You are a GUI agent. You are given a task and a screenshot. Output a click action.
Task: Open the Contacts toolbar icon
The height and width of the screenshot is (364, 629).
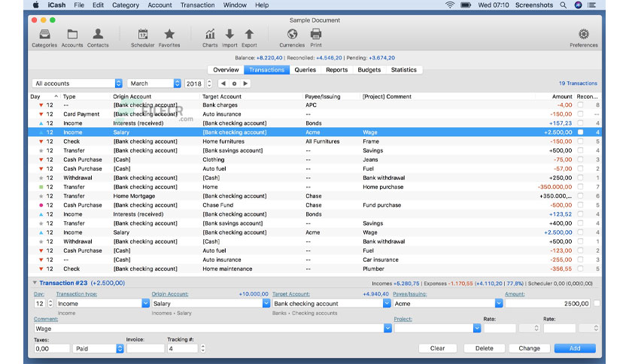point(98,35)
